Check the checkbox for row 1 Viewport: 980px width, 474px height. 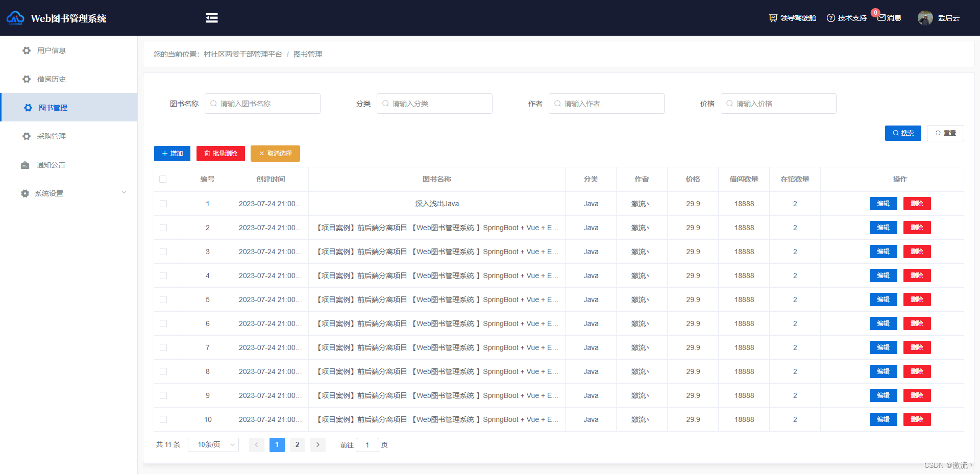(x=163, y=204)
